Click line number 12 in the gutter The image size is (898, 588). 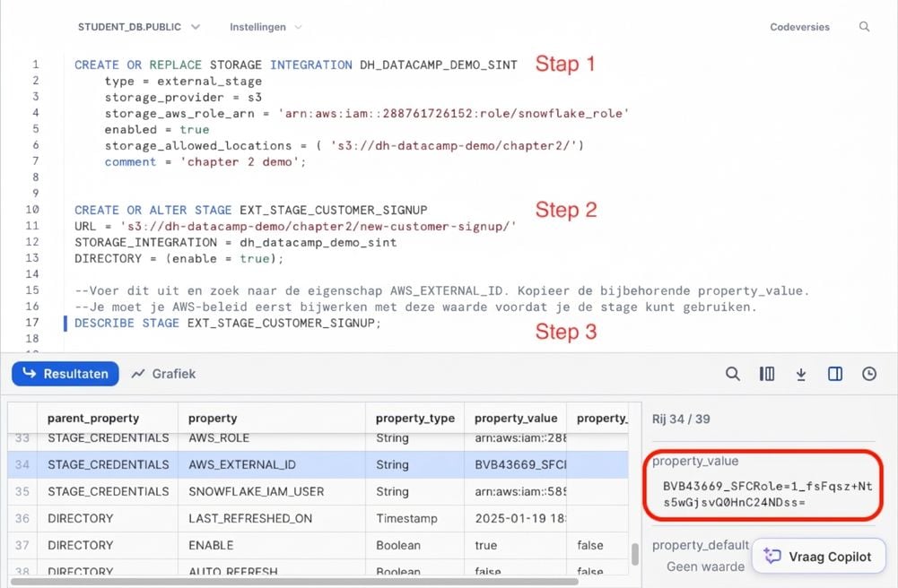coord(32,242)
